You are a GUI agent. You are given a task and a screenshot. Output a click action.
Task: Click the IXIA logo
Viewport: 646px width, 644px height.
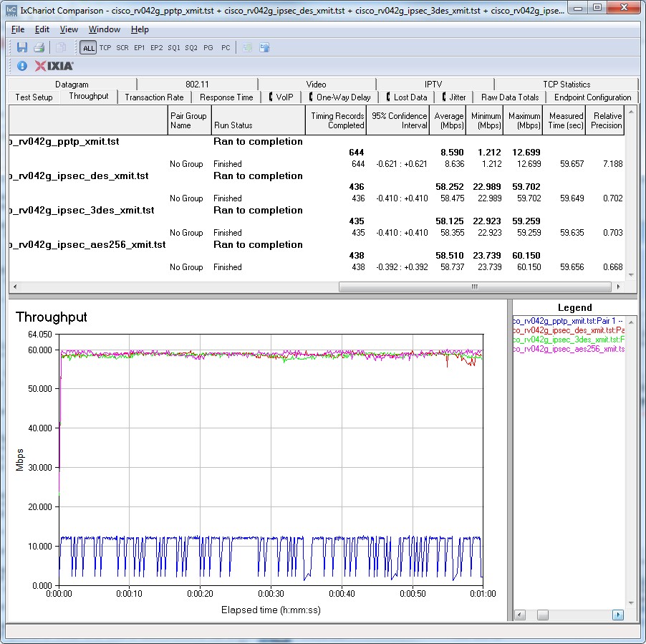[54, 66]
